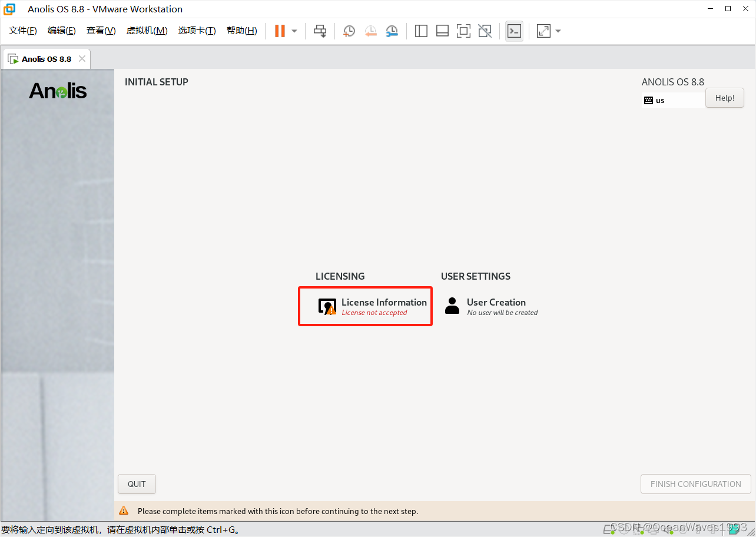Viewport: 756px width, 537px height.
Task: Take a snapshot of this virtual machine
Action: pyautogui.click(x=349, y=31)
